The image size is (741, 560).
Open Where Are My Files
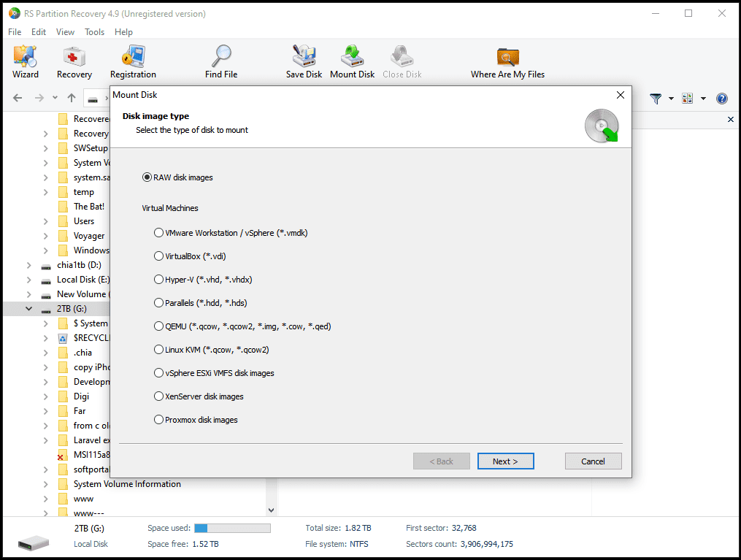pyautogui.click(x=507, y=62)
